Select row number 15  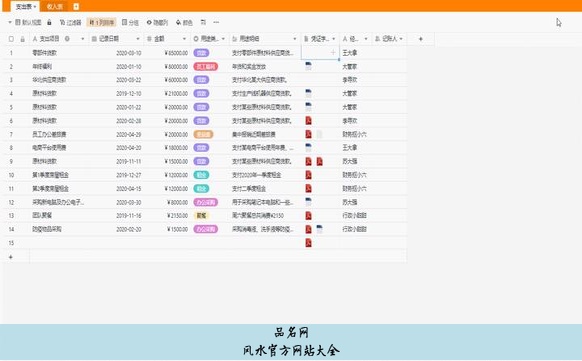point(11,243)
